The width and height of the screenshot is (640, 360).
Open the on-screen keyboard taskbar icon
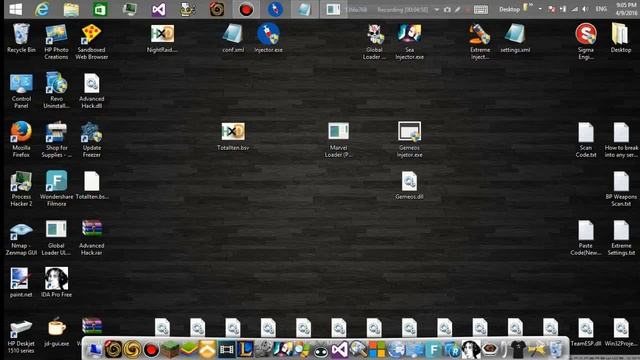coord(481,9)
